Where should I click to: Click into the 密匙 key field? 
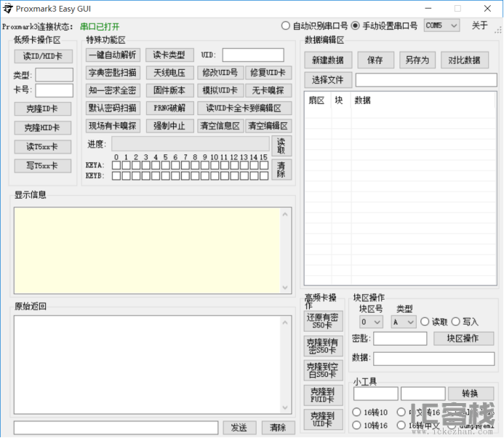[x=400, y=338]
